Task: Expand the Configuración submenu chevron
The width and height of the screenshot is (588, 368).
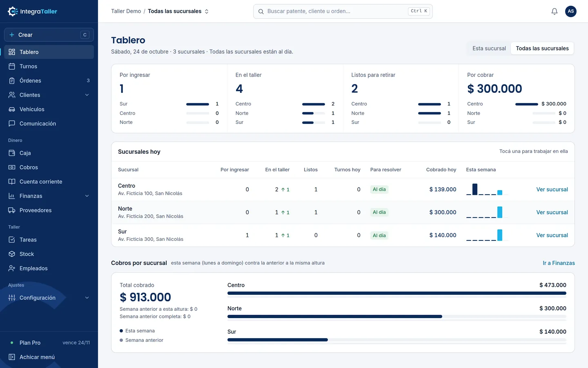Action: 87,298
